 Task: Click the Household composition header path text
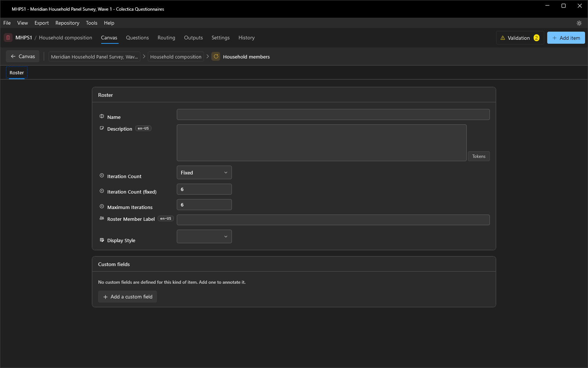tap(65, 38)
